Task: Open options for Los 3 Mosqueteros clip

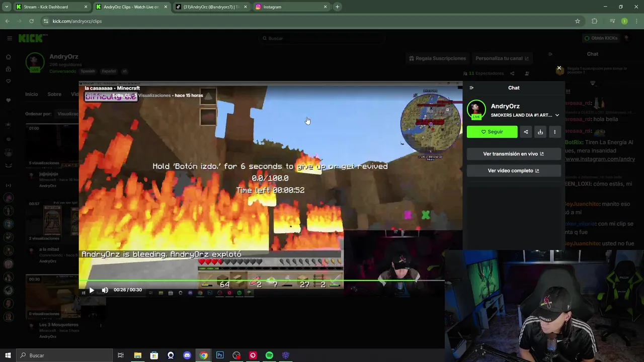Action: pyautogui.click(x=101, y=325)
